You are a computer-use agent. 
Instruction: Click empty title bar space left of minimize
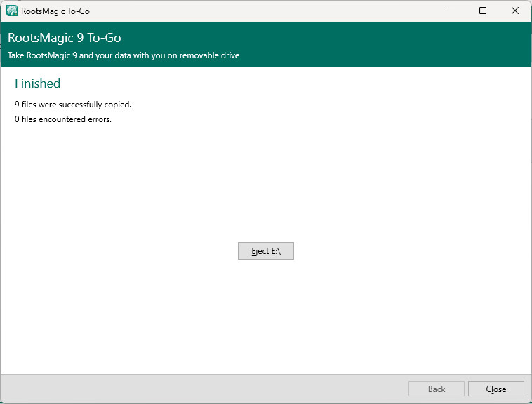pos(281,11)
